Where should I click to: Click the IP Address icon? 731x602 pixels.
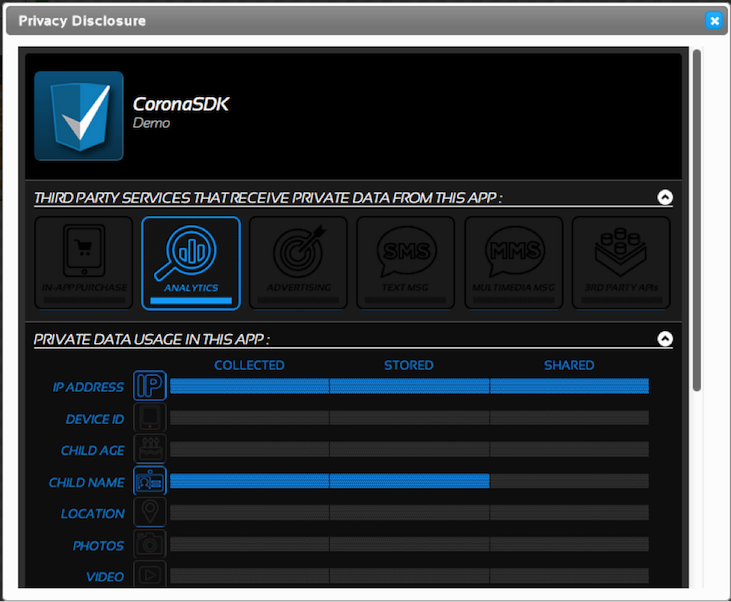click(150, 387)
